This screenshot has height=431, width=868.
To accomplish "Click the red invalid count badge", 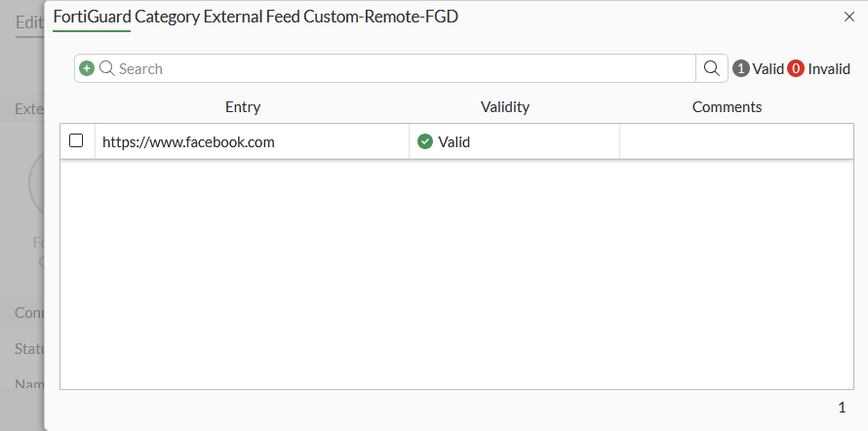I will click(796, 68).
